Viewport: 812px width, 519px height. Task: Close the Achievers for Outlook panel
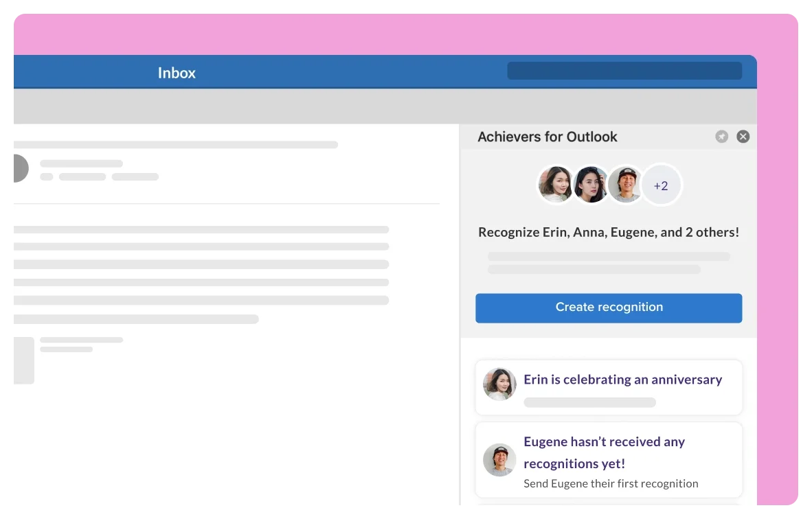(x=743, y=137)
